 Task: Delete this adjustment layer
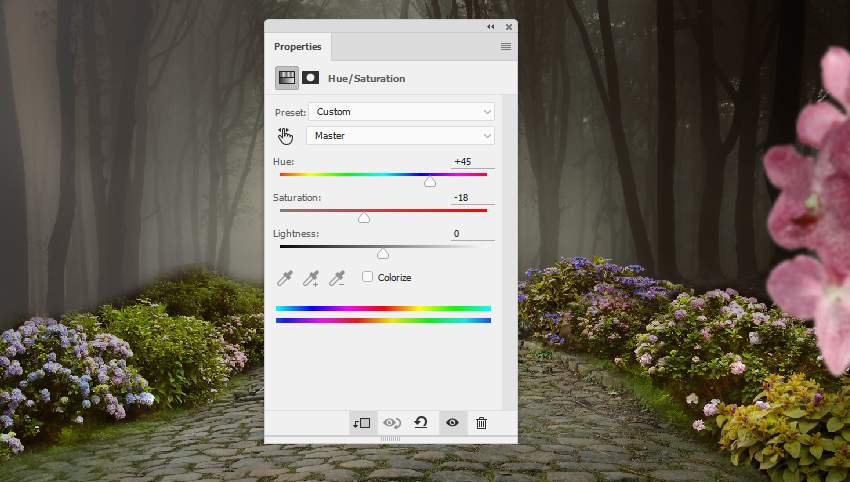tap(481, 423)
